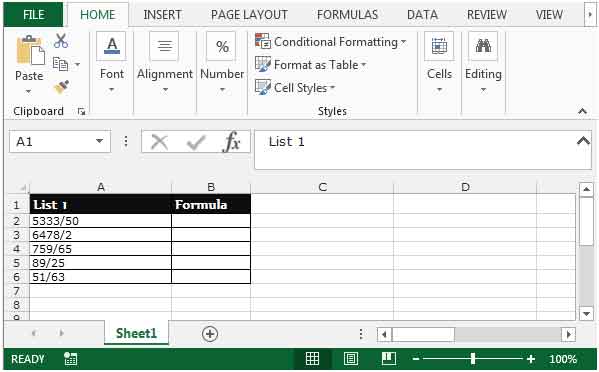The height and width of the screenshot is (372, 599).
Task: Click the Cut scissors icon
Action: point(61,41)
